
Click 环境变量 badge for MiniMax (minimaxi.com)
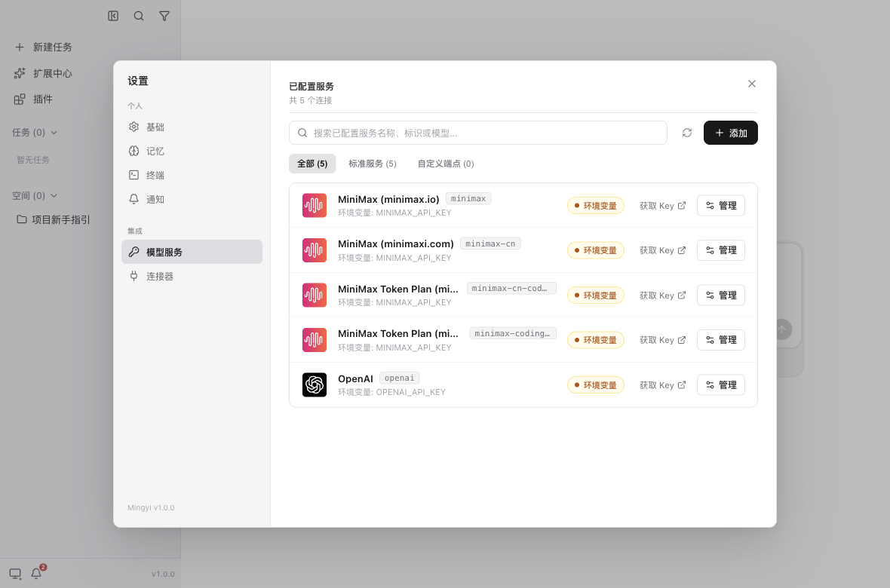[595, 250]
